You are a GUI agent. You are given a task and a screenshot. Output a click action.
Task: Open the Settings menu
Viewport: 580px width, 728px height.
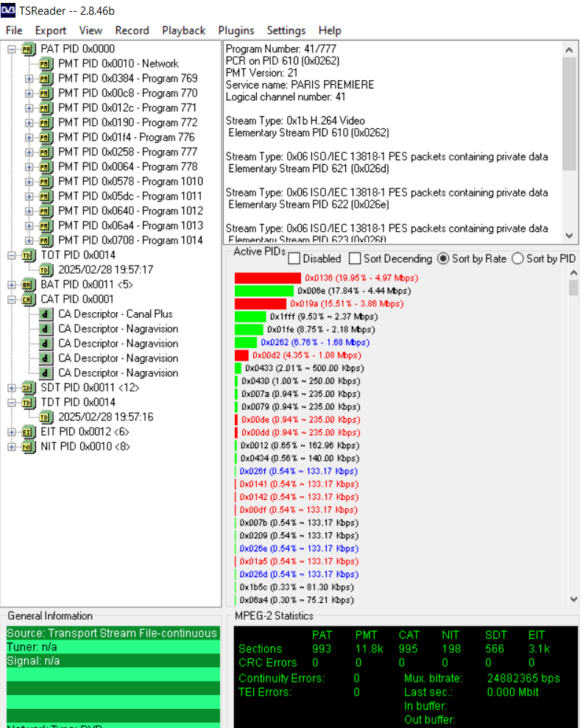[x=286, y=31]
